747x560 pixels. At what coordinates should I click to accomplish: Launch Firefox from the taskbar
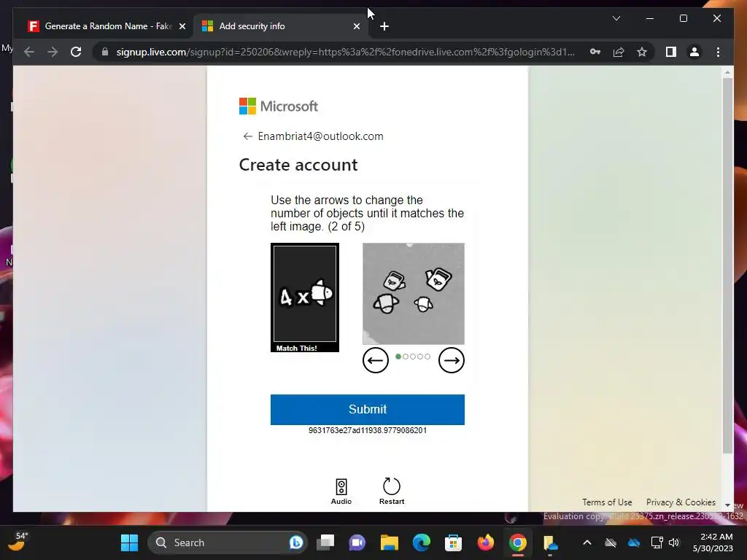pos(485,542)
